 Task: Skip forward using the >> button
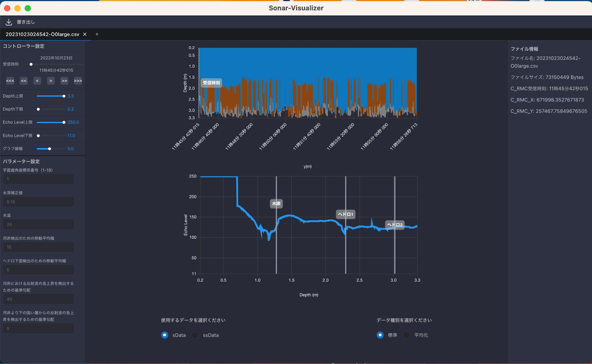pyautogui.click(x=64, y=81)
